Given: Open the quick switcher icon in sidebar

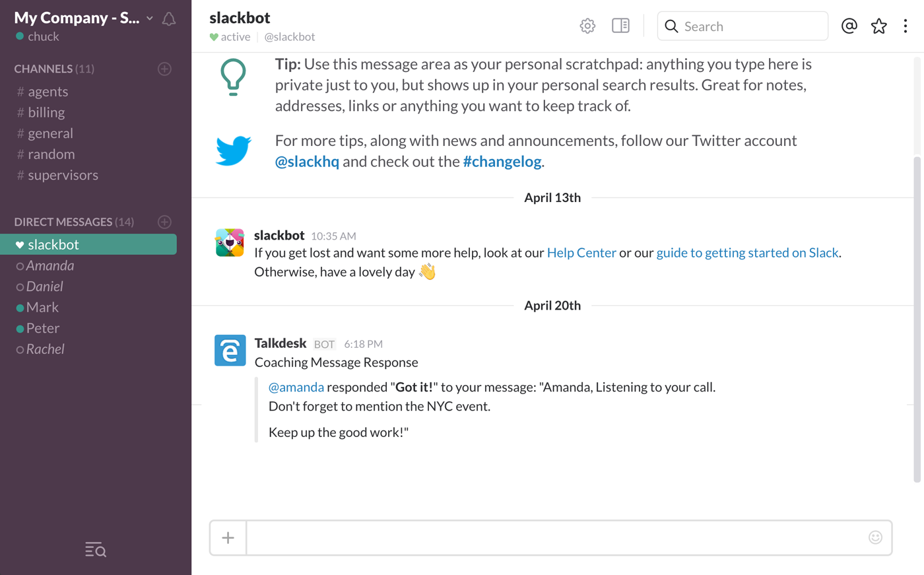Looking at the screenshot, I should coord(96,549).
